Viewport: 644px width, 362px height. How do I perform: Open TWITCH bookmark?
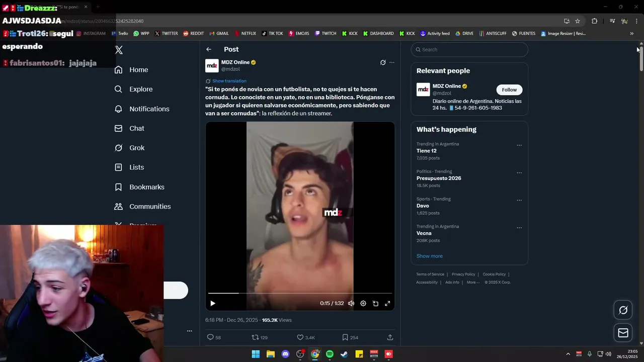tap(326, 34)
